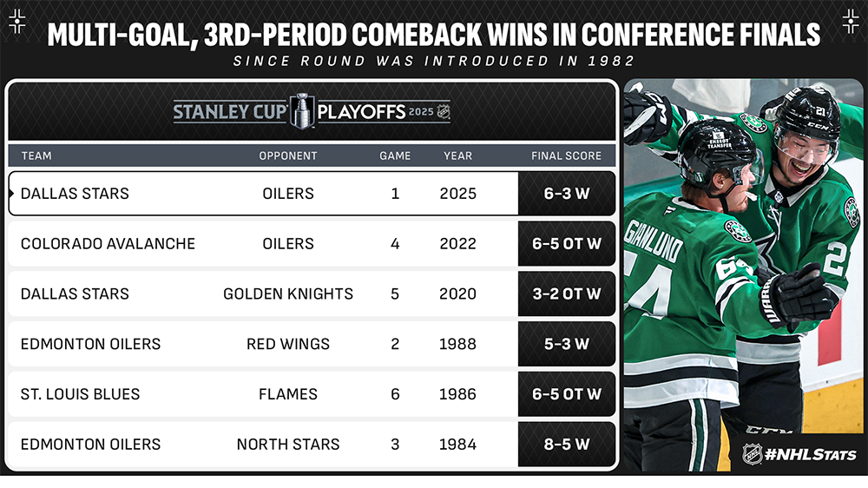This screenshot has height=488, width=868.
Task: Click the 8-5 W score box
Action: pyautogui.click(x=566, y=445)
